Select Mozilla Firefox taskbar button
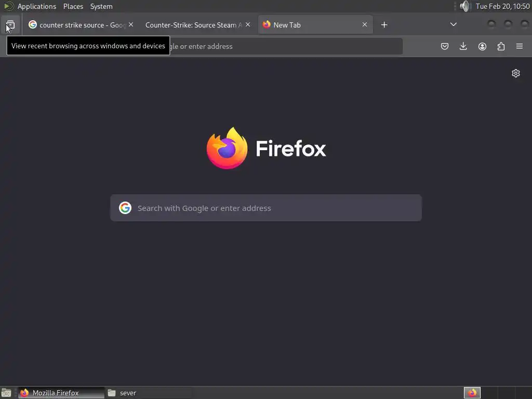The width and height of the screenshot is (532, 399). pyautogui.click(x=61, y=393)
